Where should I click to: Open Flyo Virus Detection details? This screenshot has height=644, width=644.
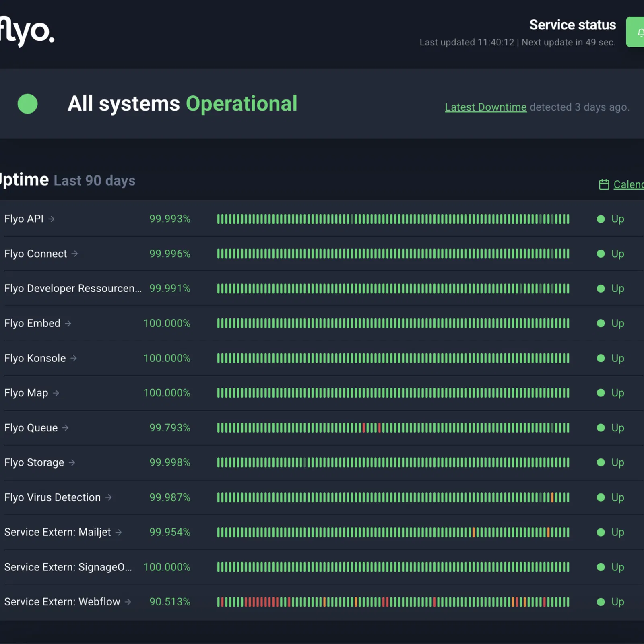[52, 497]
